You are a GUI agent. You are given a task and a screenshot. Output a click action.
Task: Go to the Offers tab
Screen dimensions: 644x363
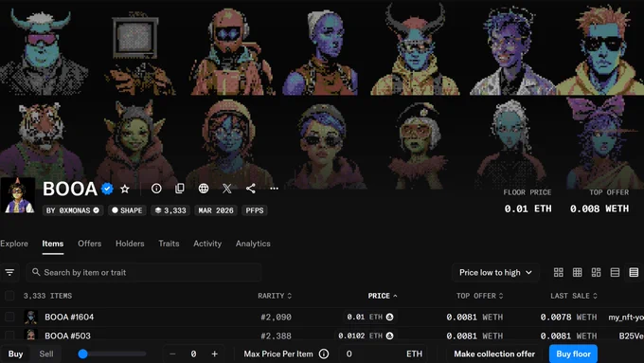(90, 244)
